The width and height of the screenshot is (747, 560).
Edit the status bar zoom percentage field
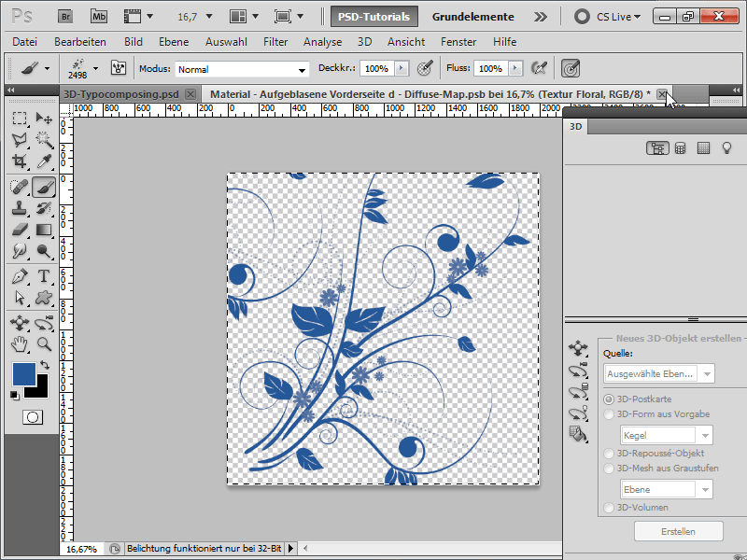(x=82, y=549)
